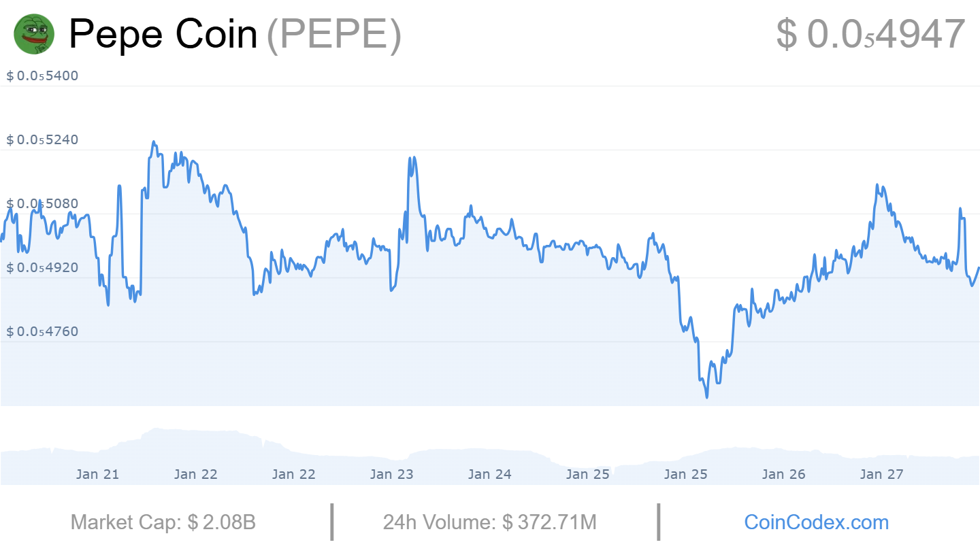Select the 24h Volume $372.71M stat
This screenshot has height=553, width=980.
[x=489, y=522]
